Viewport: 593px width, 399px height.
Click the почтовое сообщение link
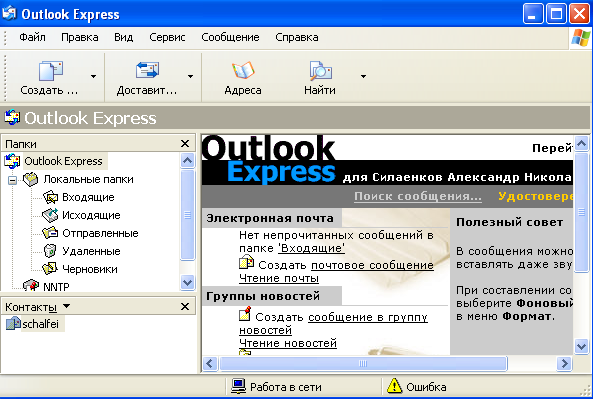click(x=372, y=265)
